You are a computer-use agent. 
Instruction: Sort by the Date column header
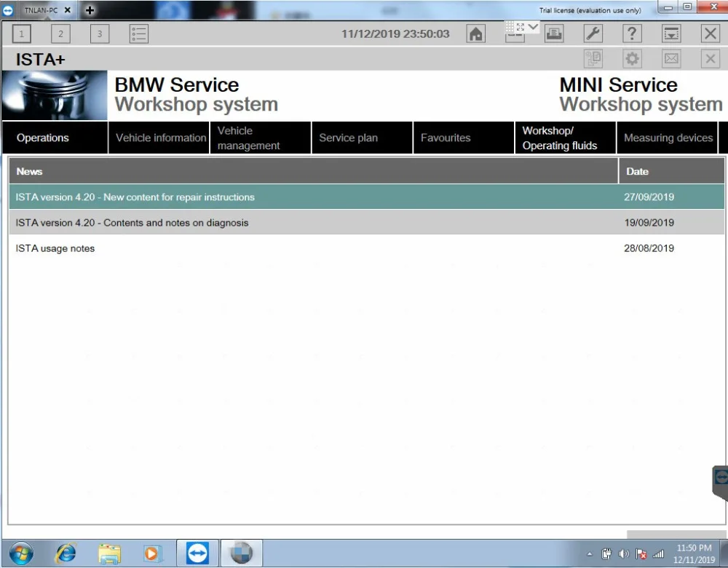tap(672, 171)
